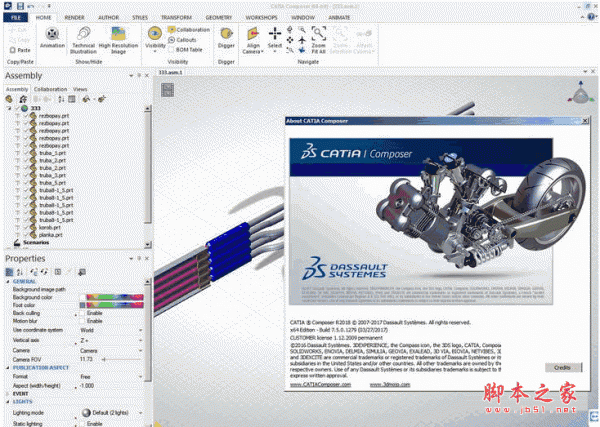The height and width of the screenshot is (427, 600).
Task: Switch to the RENDER ribbon tab
Action: pos(74,18)
